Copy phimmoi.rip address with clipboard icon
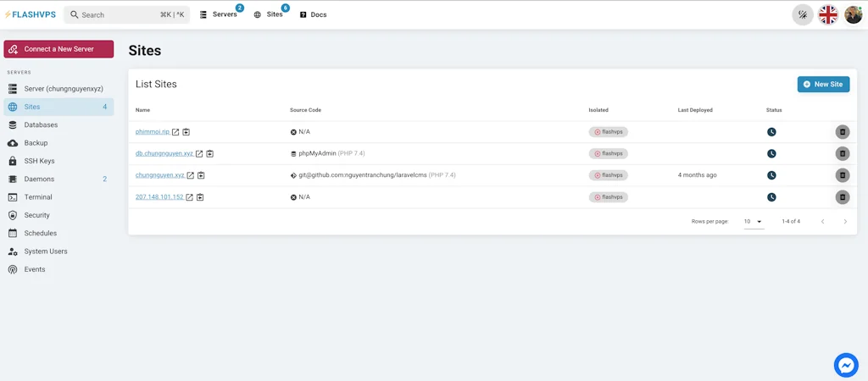868x381 pixels. 186,132
